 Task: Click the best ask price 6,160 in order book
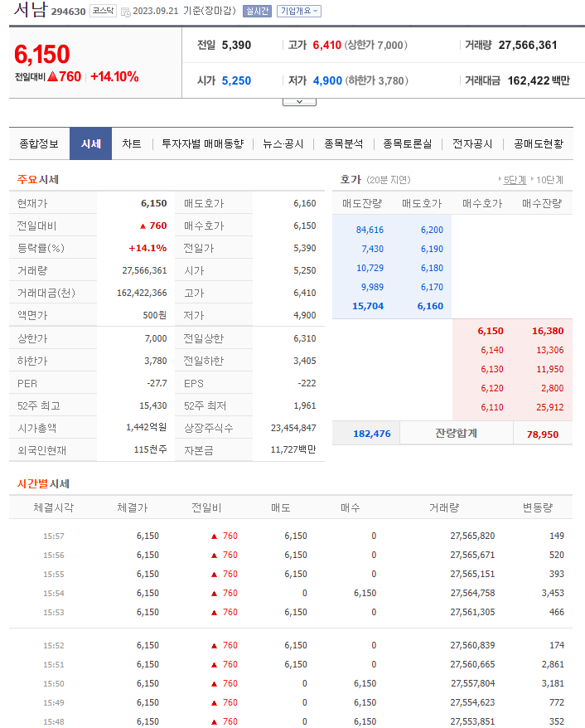tap(430, 306)
